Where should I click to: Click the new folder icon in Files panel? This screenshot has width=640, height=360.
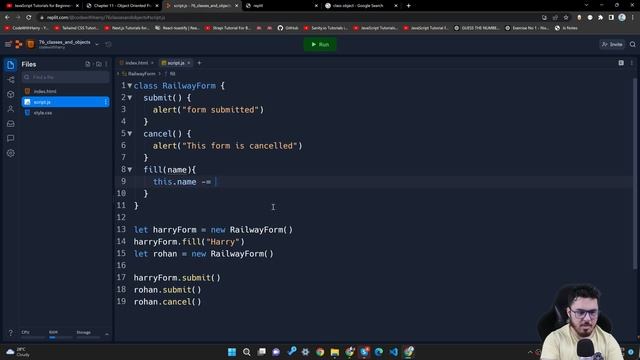pos(98,64)
